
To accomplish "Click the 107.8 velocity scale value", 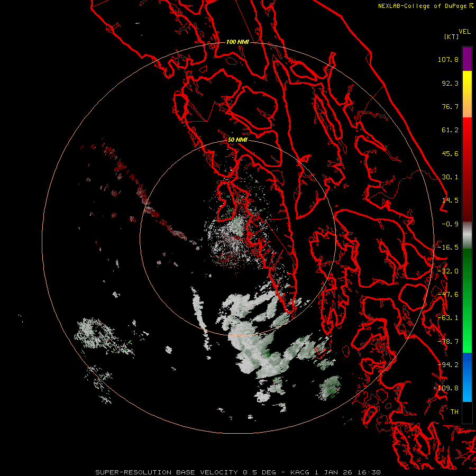I will click(x=448, y=59).
